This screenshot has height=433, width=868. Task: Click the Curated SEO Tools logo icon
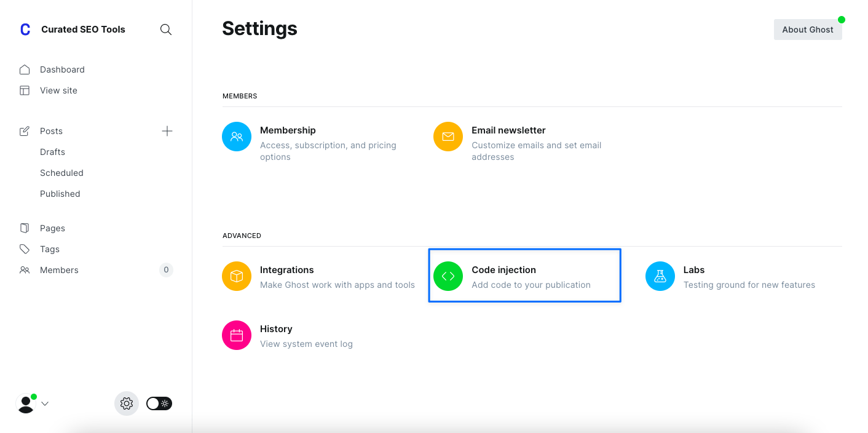point(25,30)
